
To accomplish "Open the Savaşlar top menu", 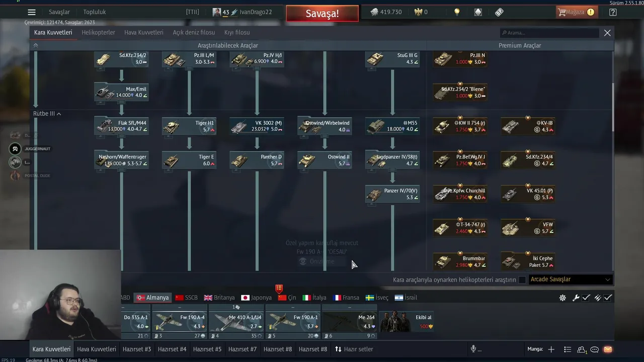I will [x=59, y=12].
